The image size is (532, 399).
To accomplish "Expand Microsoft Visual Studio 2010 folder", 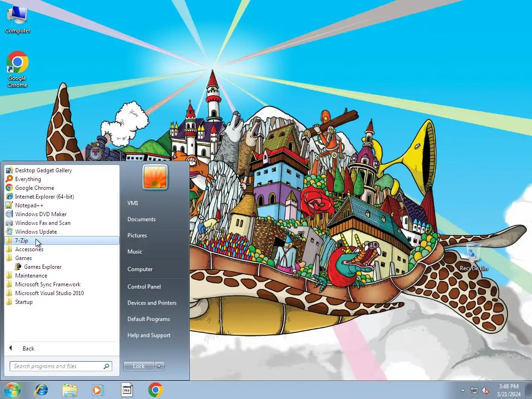I will coord(62,294).
